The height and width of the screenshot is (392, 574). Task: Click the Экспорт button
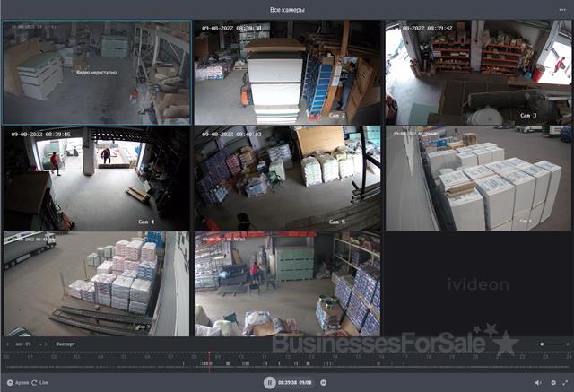click(65, 344)
